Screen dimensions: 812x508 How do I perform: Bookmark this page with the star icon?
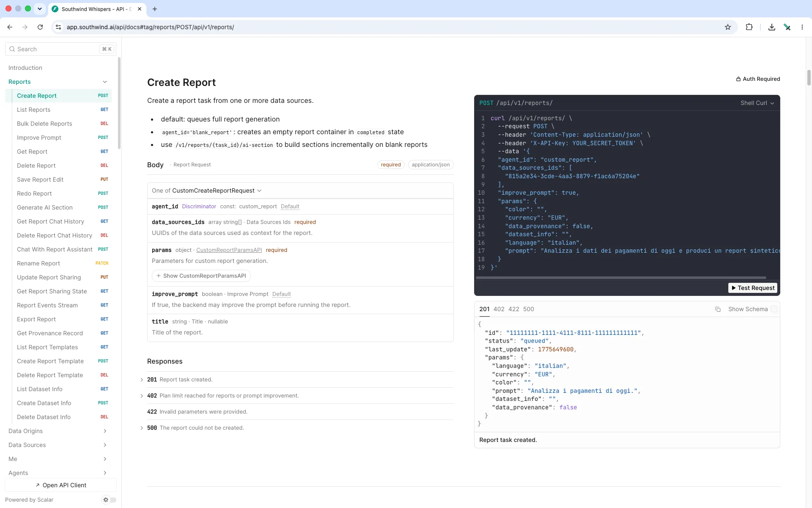tap(728, 27)
